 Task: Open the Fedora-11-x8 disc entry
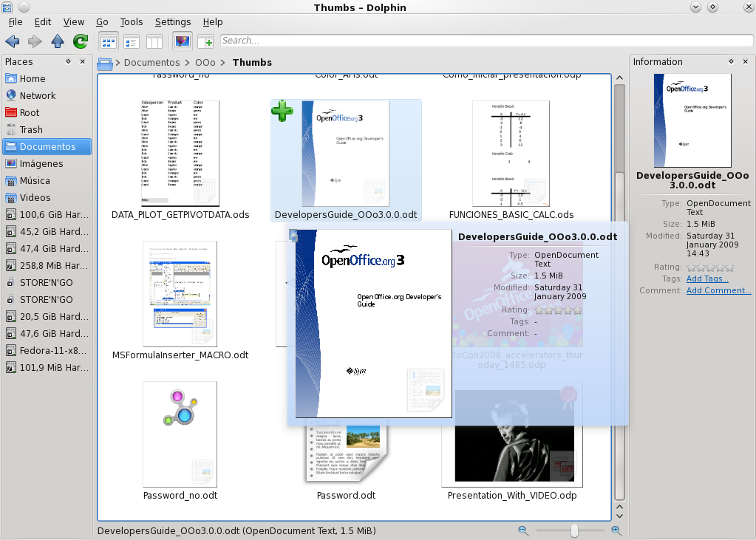(47, 350)
